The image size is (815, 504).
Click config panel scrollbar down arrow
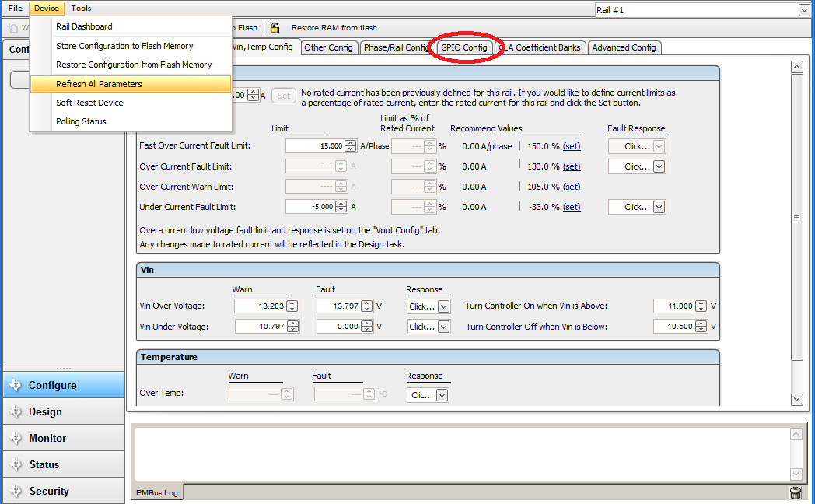pyautogui.click(x=797, y=400)
